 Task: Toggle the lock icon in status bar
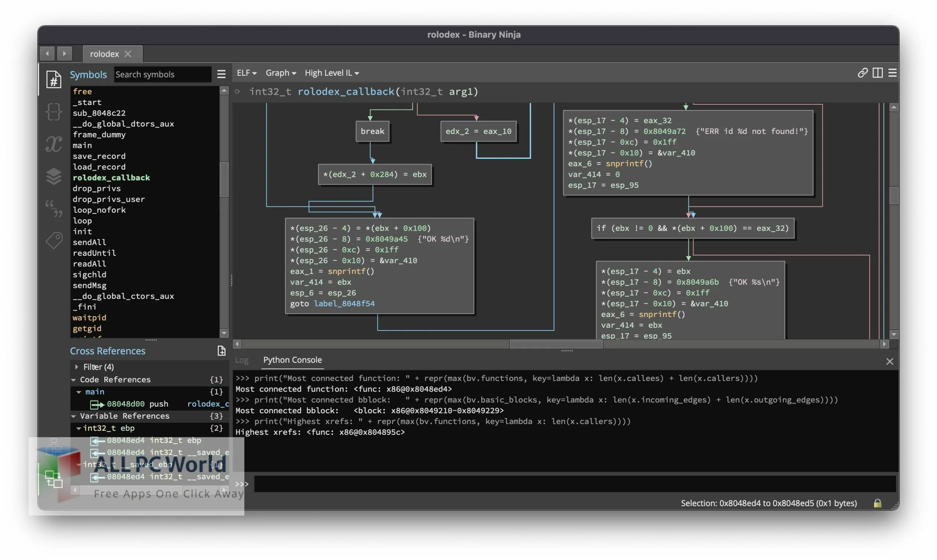(877, 503)
